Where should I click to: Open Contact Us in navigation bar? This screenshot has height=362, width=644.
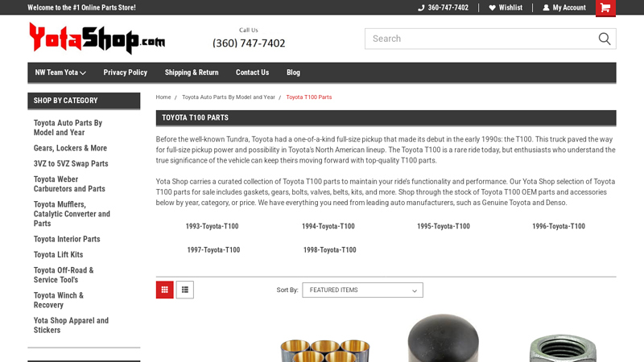pyautogui.click(x=252, y=72)
